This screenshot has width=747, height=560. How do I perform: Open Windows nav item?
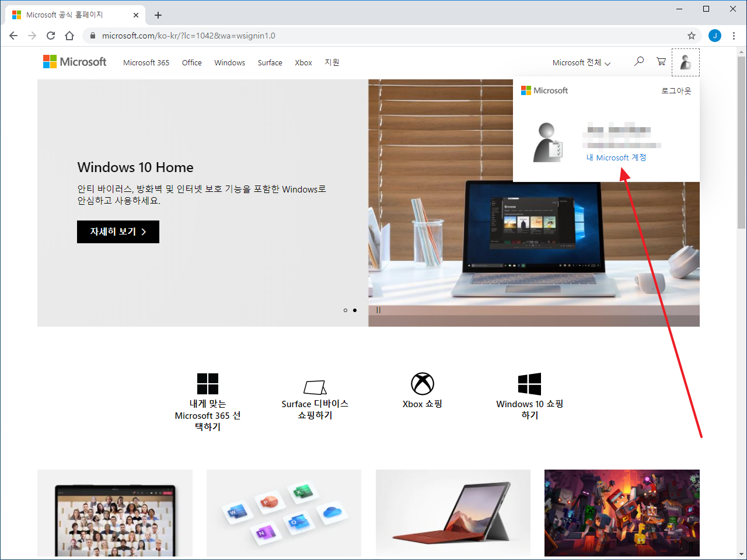(230, 62)
